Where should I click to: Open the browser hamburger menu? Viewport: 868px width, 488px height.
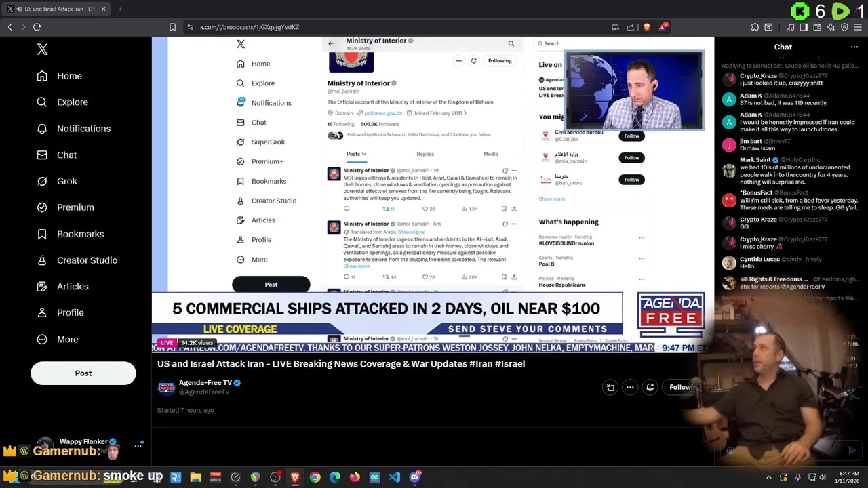857,27
